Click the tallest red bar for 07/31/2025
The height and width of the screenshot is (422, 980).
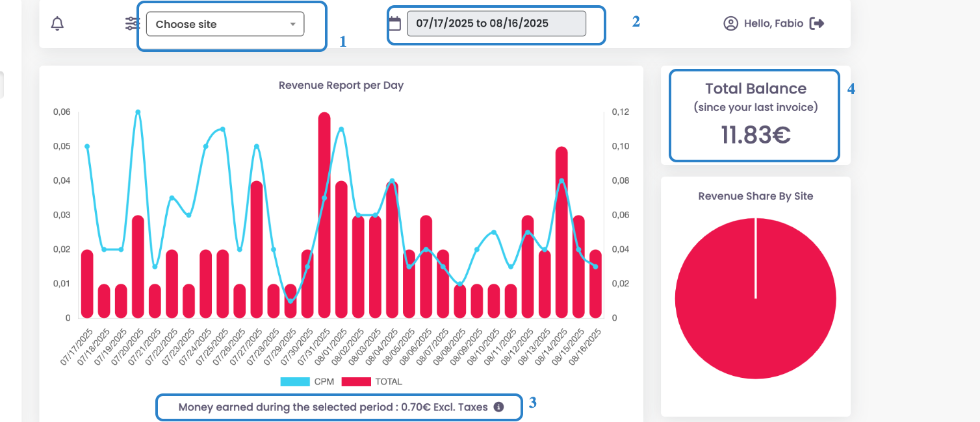[324, 214]
